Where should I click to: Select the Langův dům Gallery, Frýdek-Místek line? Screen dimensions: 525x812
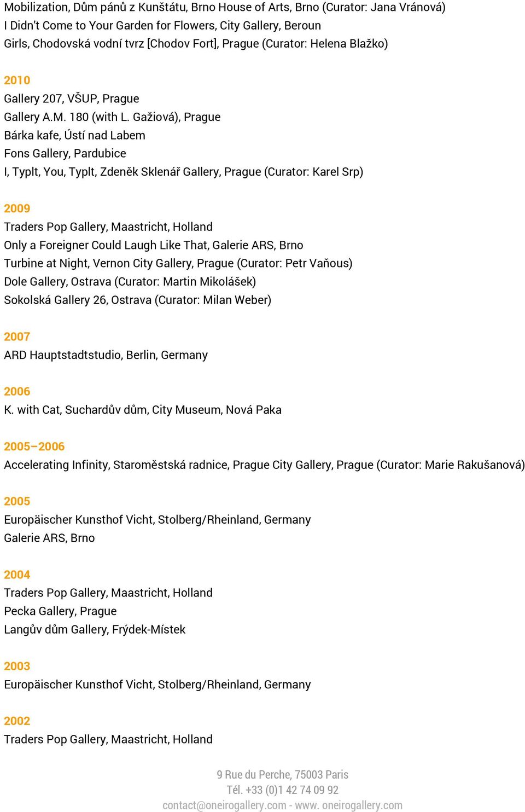[95, 630]
